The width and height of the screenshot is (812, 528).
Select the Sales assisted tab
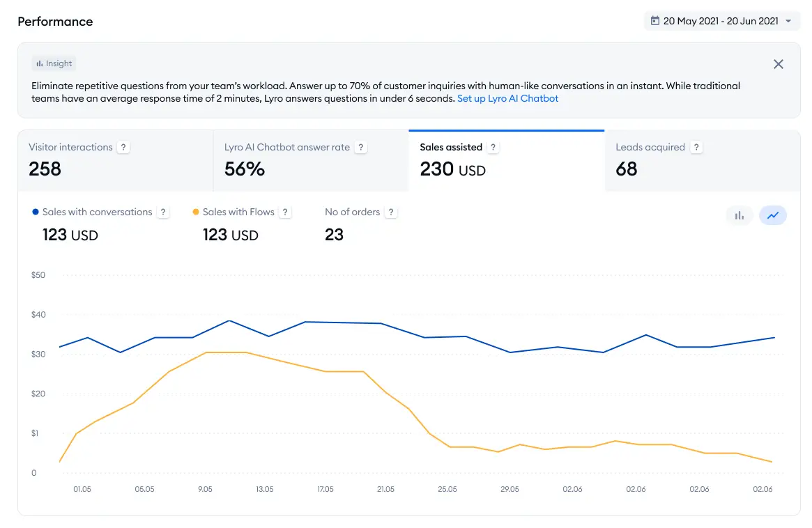click(507, 160)
